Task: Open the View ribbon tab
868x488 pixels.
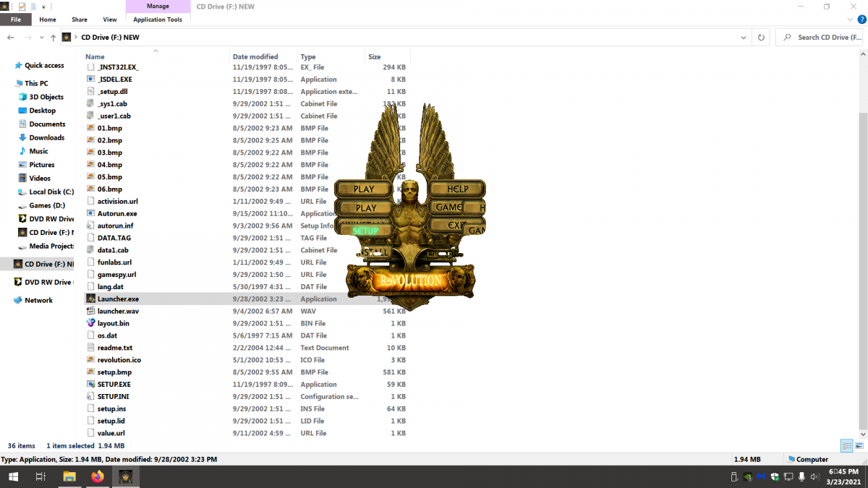Action: click(x=110, y=20)
